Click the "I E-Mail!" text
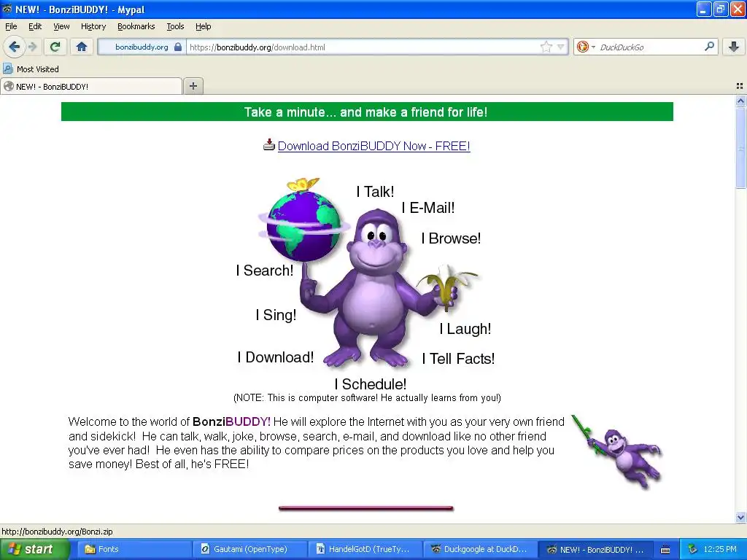 click(x=428, y=208)
